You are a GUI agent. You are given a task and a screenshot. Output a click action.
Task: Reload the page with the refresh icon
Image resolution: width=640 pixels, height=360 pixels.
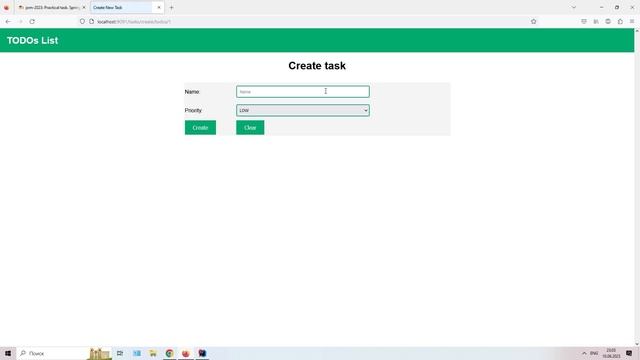(x=32, y=22)
